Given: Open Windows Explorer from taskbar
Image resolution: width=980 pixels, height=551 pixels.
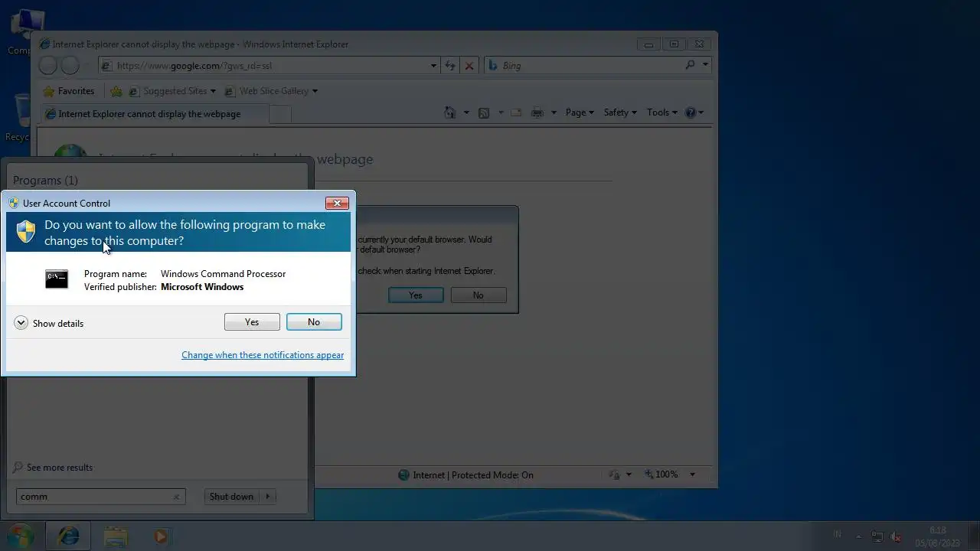Looking at the screenshot, I should coord(116,536).
